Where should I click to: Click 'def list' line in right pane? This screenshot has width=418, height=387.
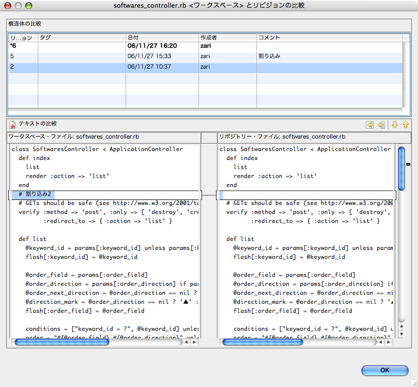point(240,239)
